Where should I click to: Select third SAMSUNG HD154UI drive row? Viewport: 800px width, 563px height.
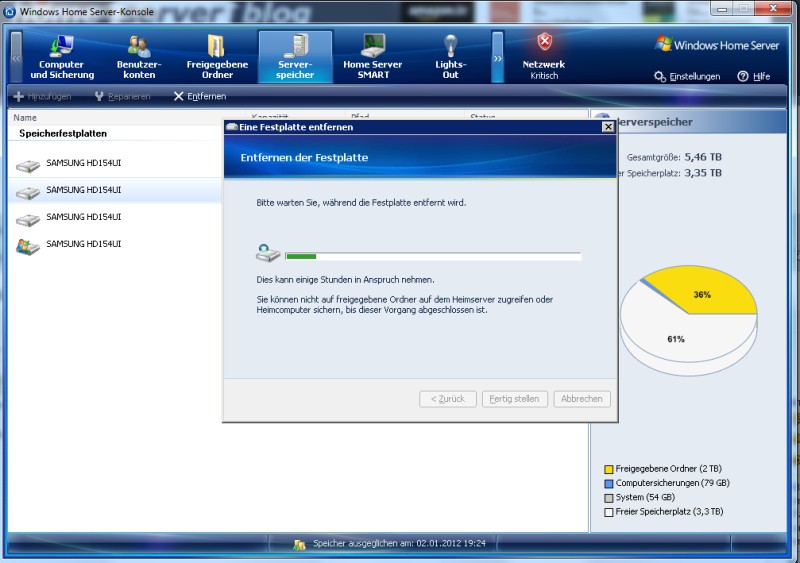tap(115, 217)
